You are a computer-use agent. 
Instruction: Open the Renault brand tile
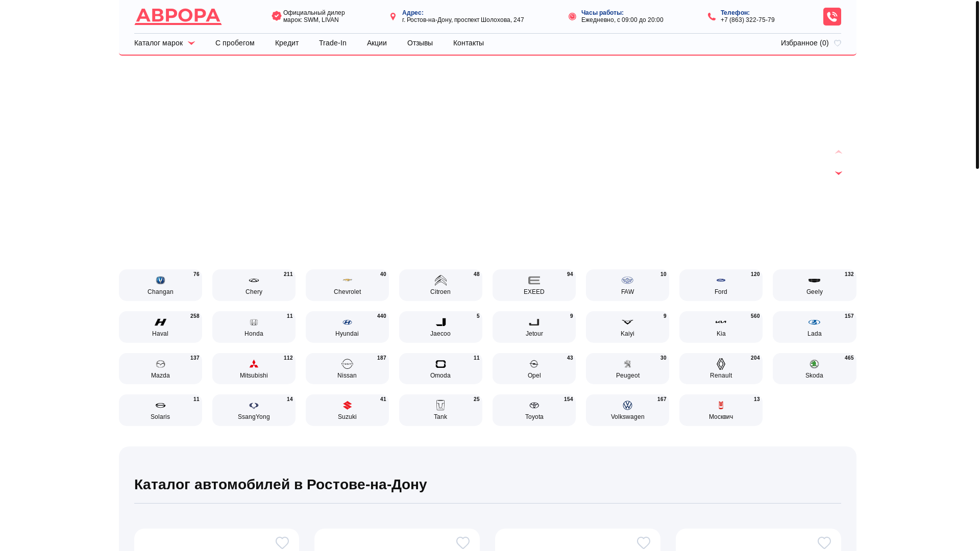coord(721,368)
